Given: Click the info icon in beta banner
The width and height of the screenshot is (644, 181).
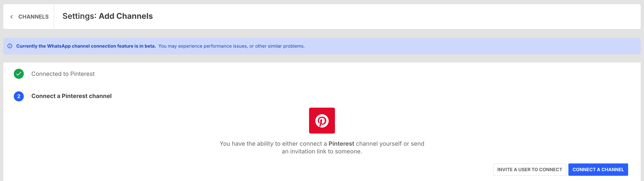Looking at the screenshot, I should point(10,46).
